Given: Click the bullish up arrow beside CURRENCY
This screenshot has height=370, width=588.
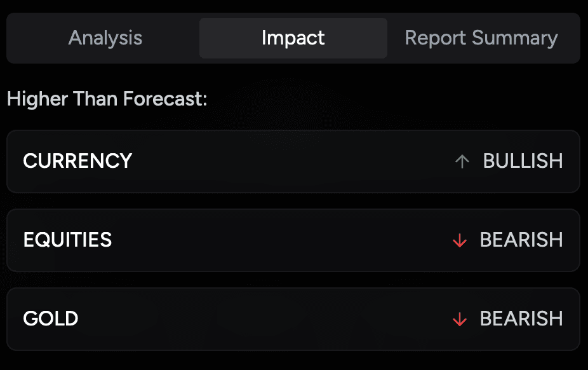Looking at the screenshot, I should point(462,161).
